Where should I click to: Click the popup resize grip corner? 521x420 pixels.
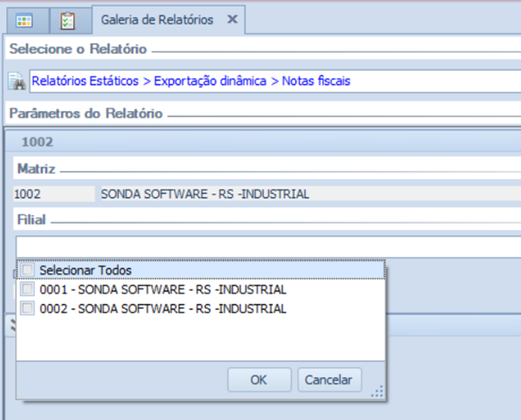pos(377,392)
